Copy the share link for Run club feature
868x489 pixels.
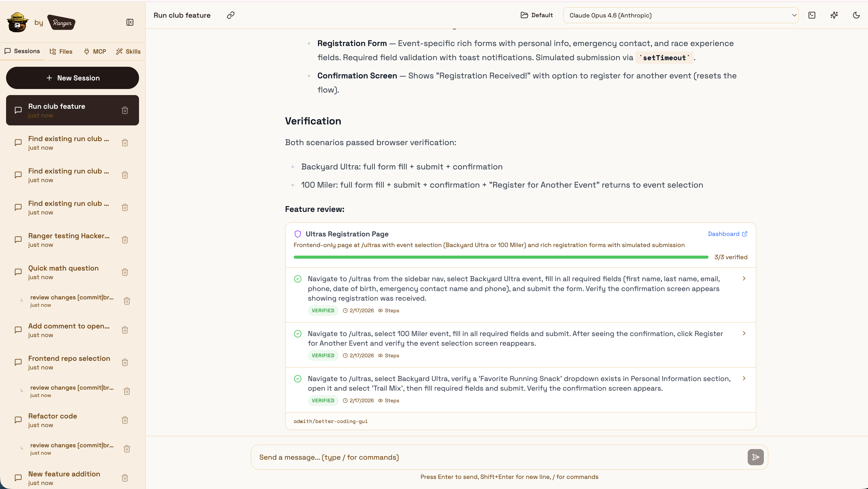tap(231, 15)
